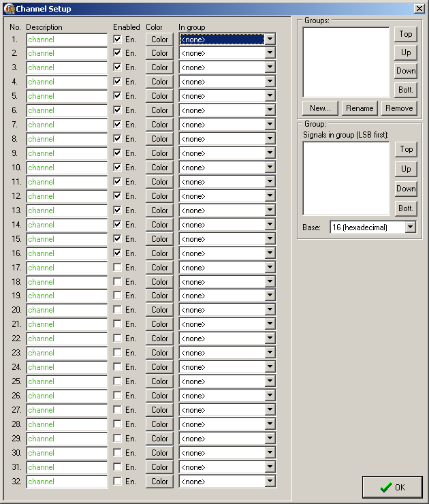Image resolution: width=429 pixels, height=504 pixels.
Task: Click Up in Signals in group panel
Action: coord(406,169)
